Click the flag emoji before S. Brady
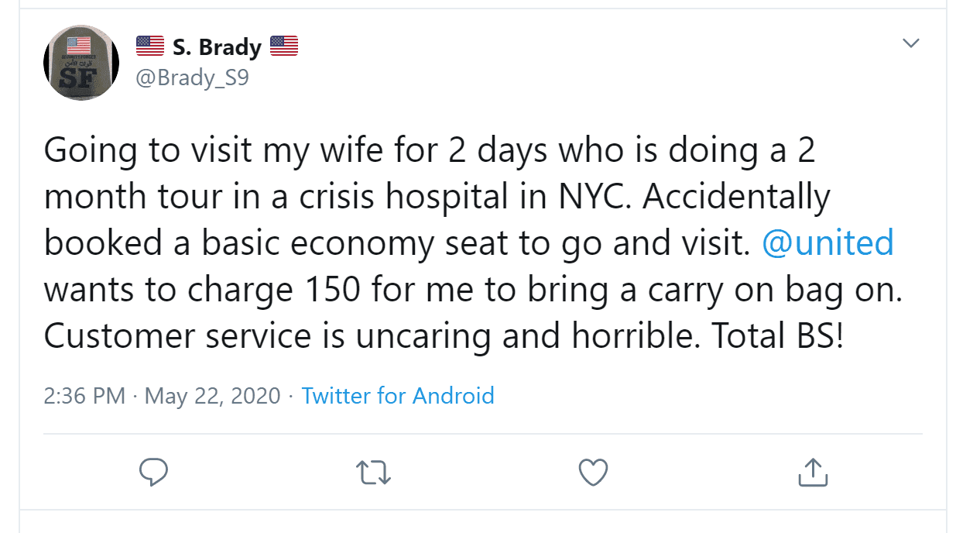Viewport: 980px width, 533px height. 150,46
